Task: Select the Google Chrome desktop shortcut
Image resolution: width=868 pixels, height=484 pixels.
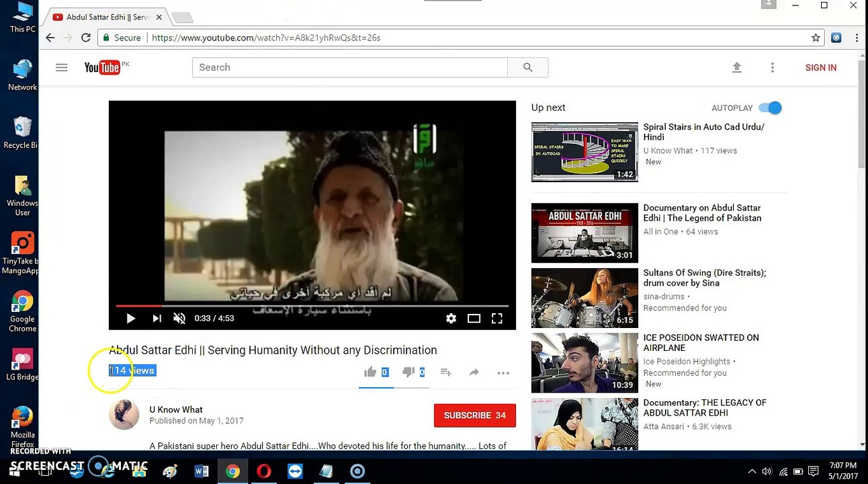Action: click(x=22, y=312)
